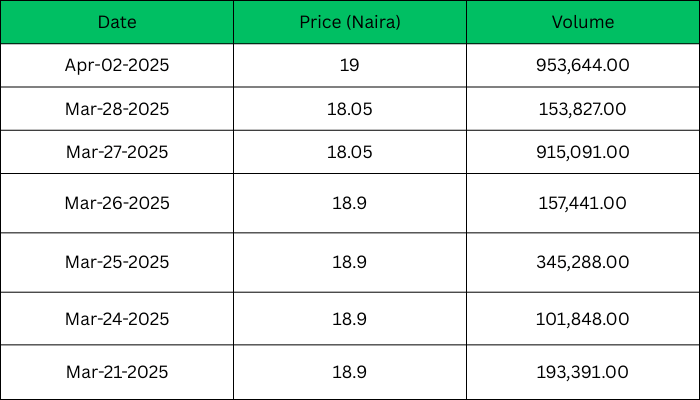The height and width of the screenshot is (400, 700).
Task: Click the price cell showing 19
Action: point(350,65)
